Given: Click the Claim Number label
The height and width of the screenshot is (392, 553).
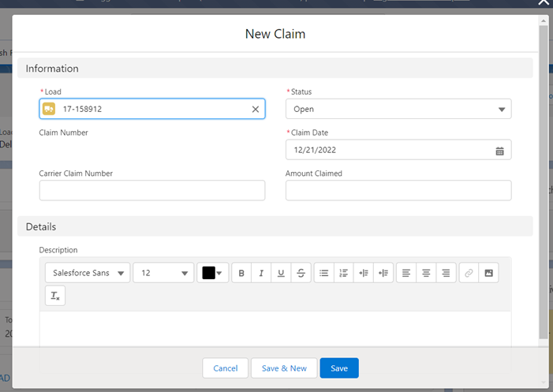Looking at the screenshot, I should [x=63, y=133].
